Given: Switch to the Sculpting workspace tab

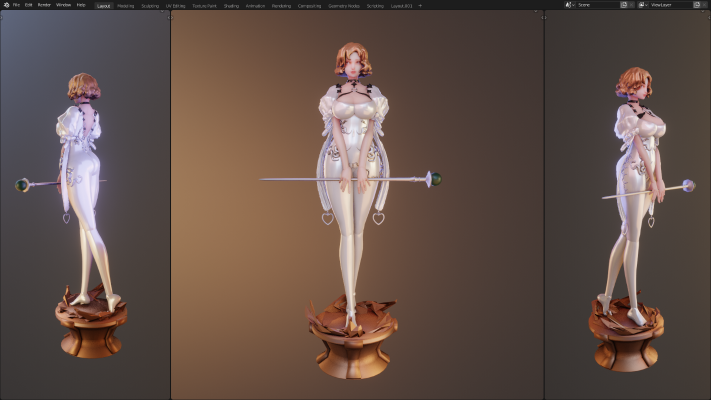Looking at the screenshot, I should point(150,5).
